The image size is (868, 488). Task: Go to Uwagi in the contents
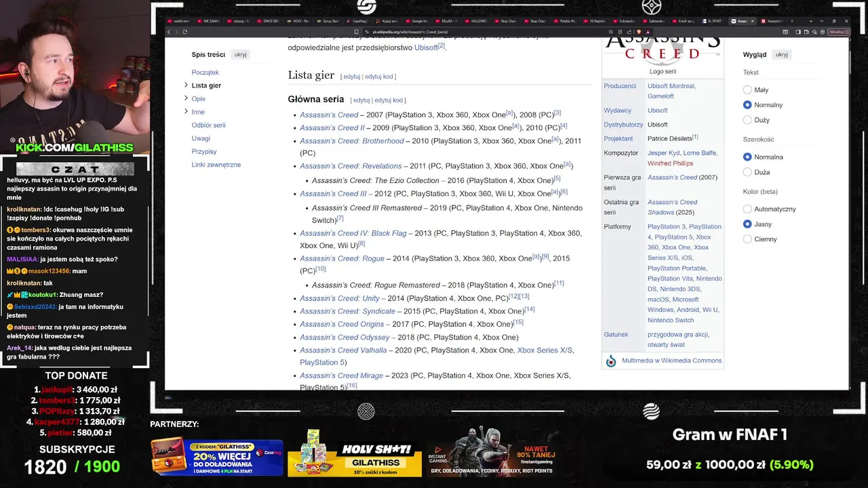tap(201, 138)
